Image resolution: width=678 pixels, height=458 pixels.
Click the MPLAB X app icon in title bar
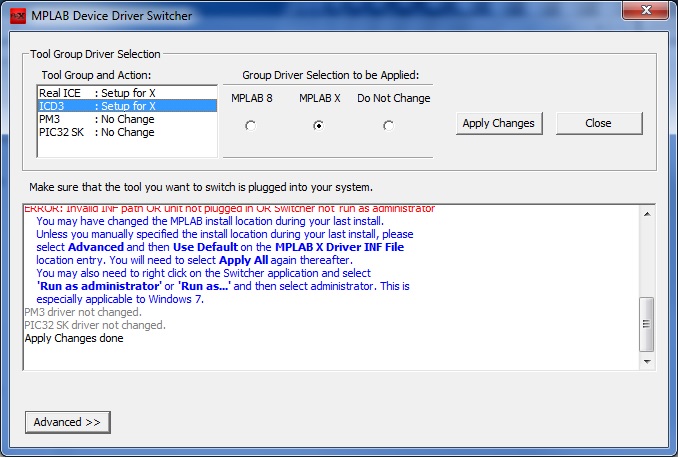tap(18, 16)
